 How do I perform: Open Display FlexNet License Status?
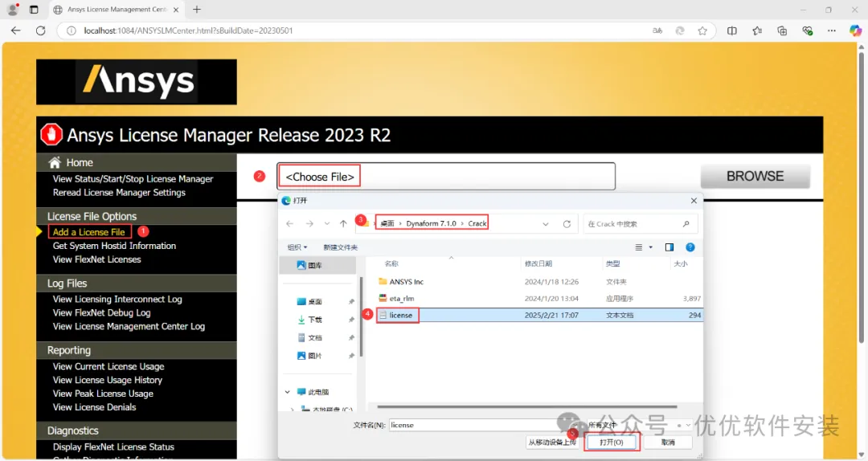(113, 447)
